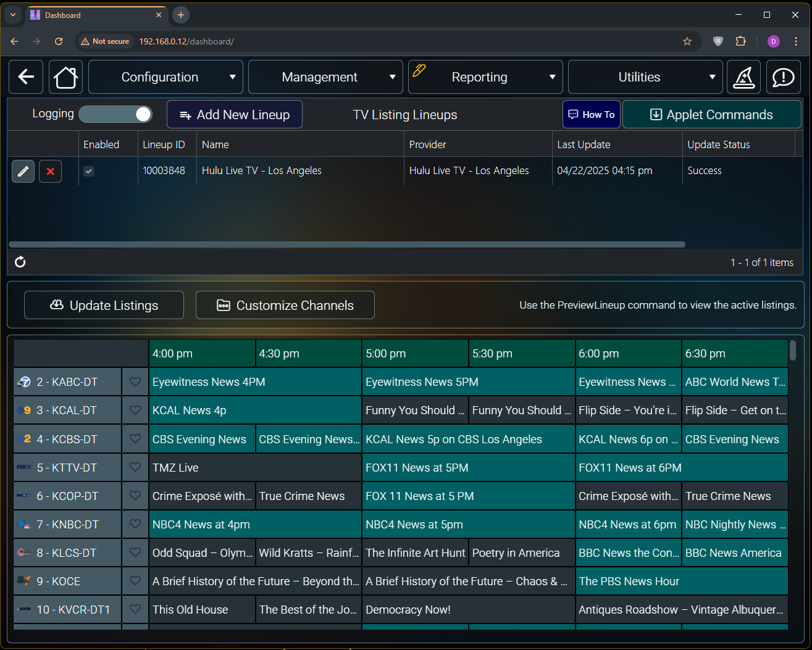Viewport: 812px width, 650px height.
Task: Open the browser tab search chevron
Action: (x=12, y=15)
